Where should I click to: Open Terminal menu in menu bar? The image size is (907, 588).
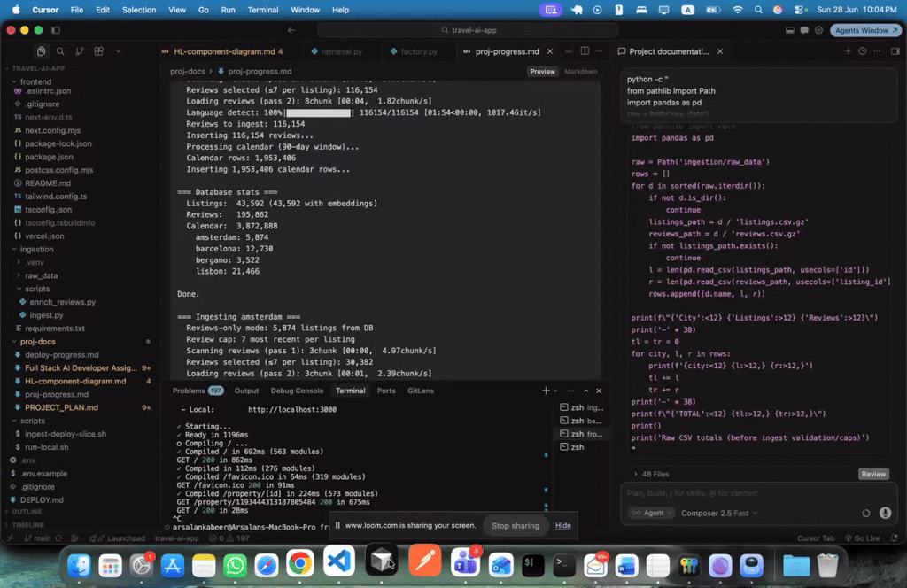(x=262, y=10)
